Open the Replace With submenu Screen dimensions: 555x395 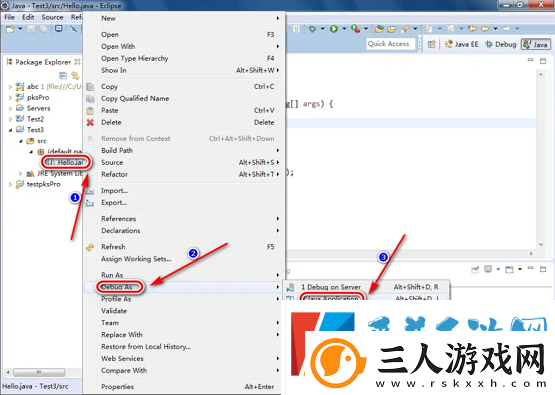[183, 335]
